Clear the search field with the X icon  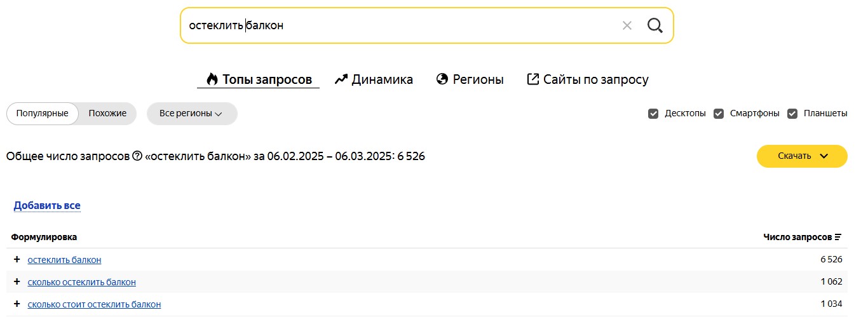coord(627,25)
